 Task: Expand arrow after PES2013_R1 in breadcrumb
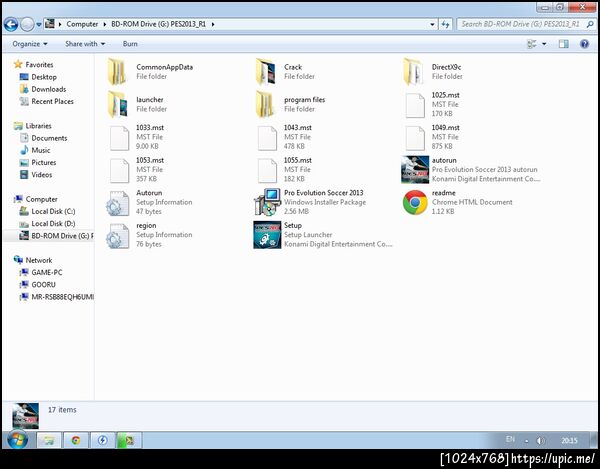click(x=213, y=24)
